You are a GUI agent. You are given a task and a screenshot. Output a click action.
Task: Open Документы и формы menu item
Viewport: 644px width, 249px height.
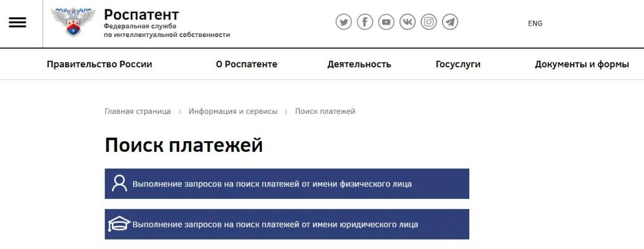(582, 64)
